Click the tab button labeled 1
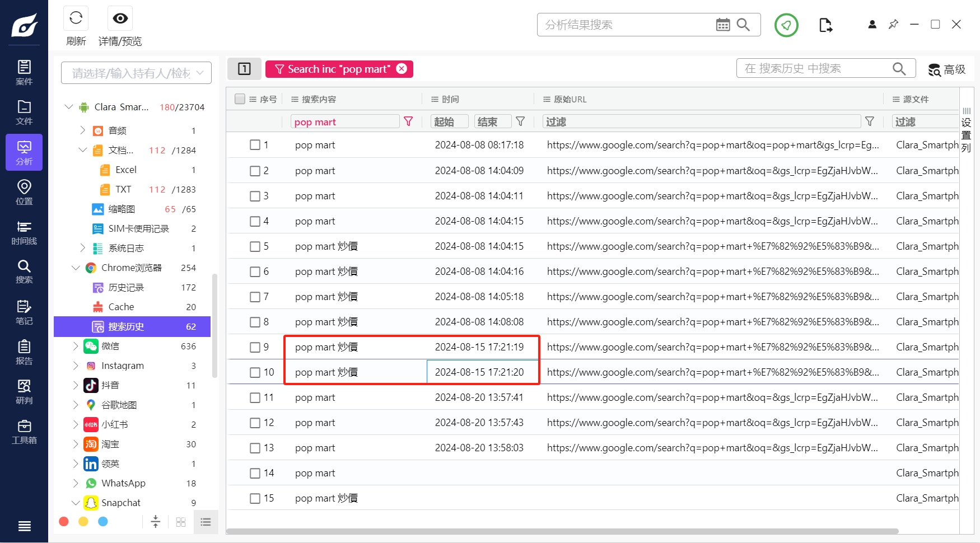980x543 pixels. [244, 69]
